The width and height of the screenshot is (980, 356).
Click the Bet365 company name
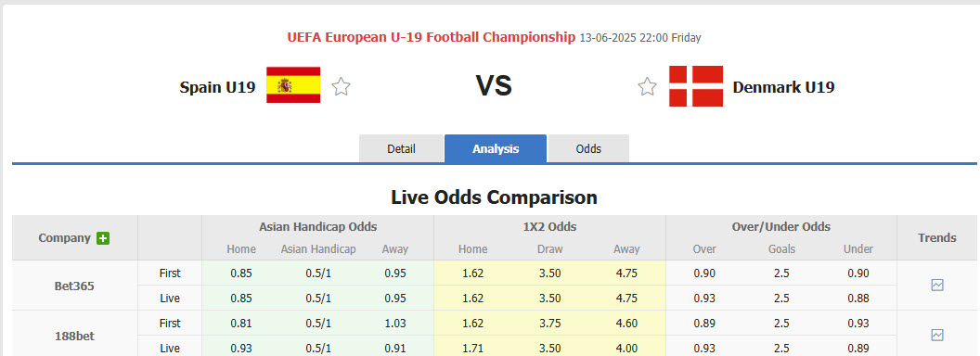pyautogui.click(x=74, y=286)
